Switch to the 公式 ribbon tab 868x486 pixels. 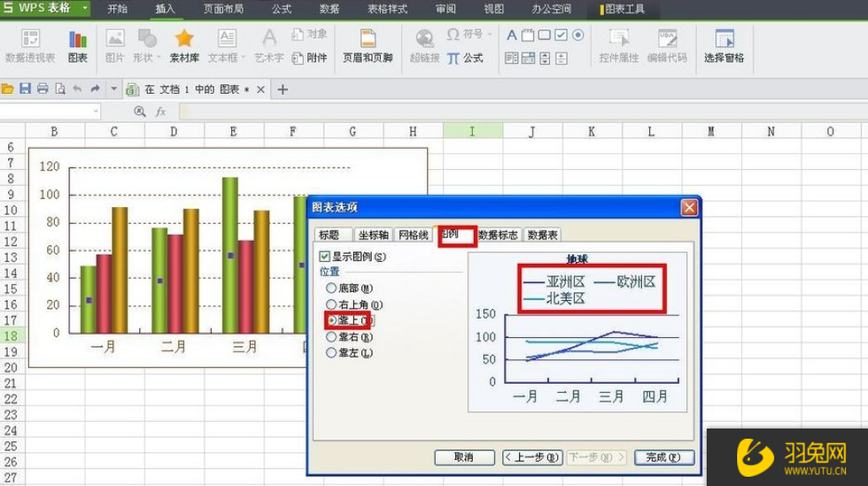tap(281, 8)
